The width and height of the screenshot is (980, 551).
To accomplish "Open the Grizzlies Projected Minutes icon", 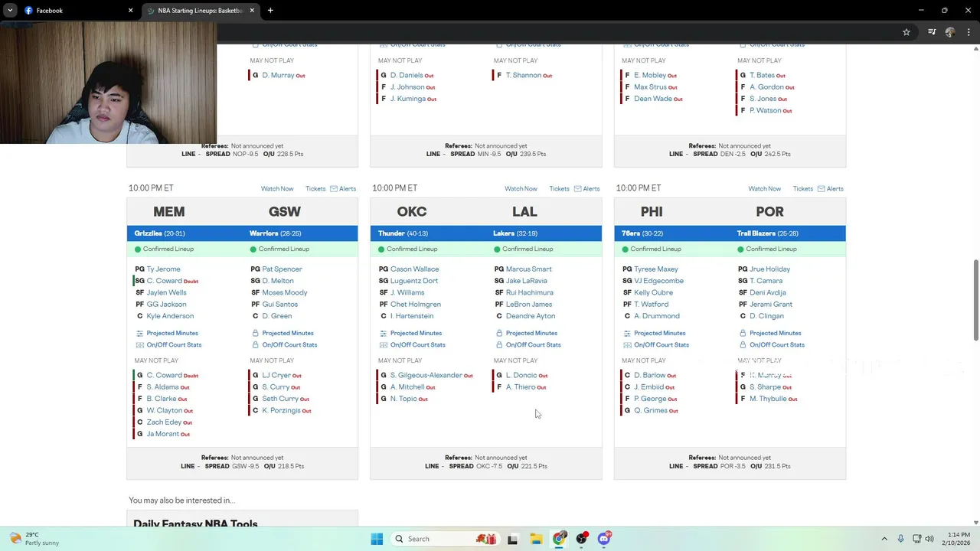I will [139, 333].
